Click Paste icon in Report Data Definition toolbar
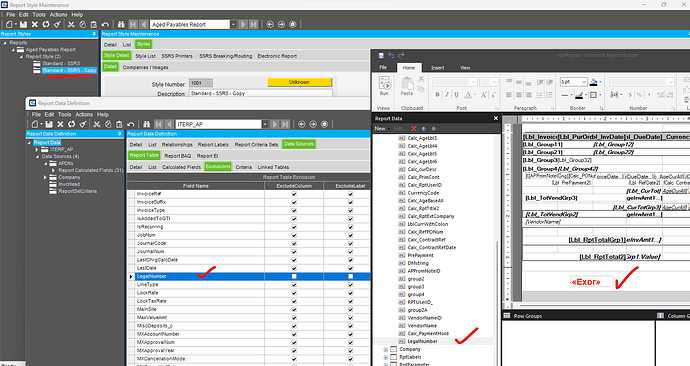The height and width of the screenshot is (366, 690). coord(119,124)
